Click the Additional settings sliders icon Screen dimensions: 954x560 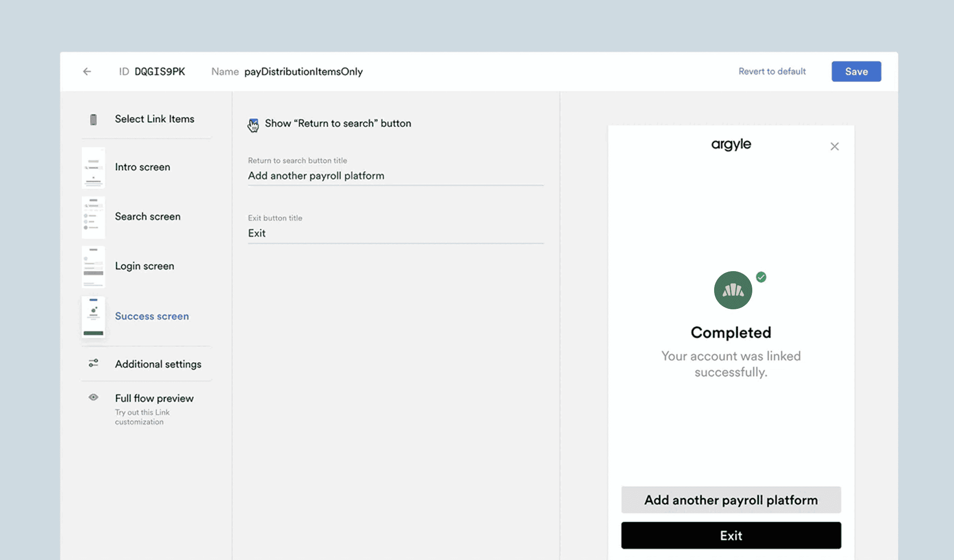click(x=93, y=363)
